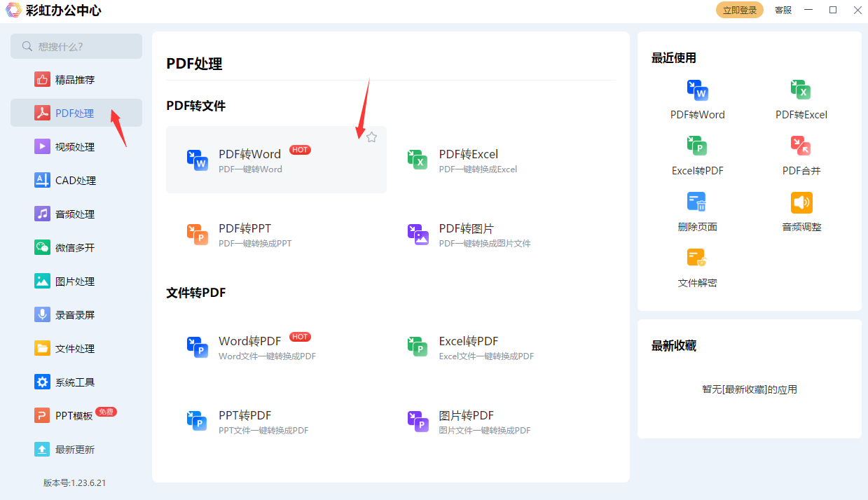Click the 视频处理 play icon

click(x=42, y=146)
